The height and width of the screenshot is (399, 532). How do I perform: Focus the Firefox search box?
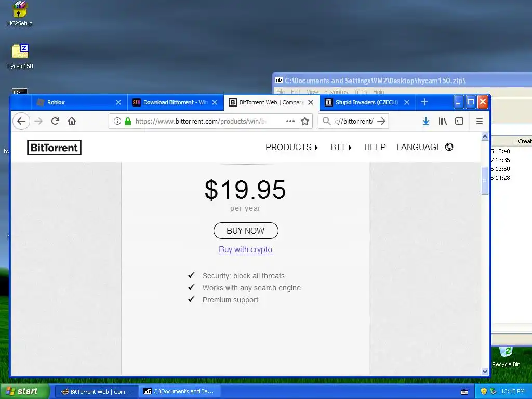tap(353, 121)
